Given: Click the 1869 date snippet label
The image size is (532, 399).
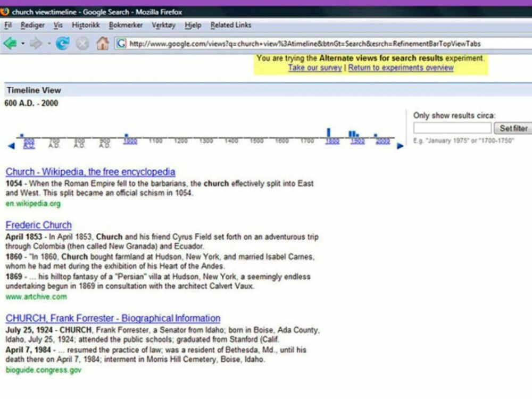Looking at the screenshot, I should click(x=14, y=277).
